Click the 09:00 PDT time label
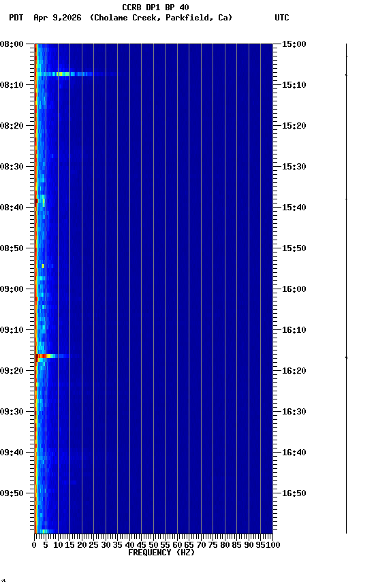This screenshot has height=588, width=376. [x=12, y=289]
